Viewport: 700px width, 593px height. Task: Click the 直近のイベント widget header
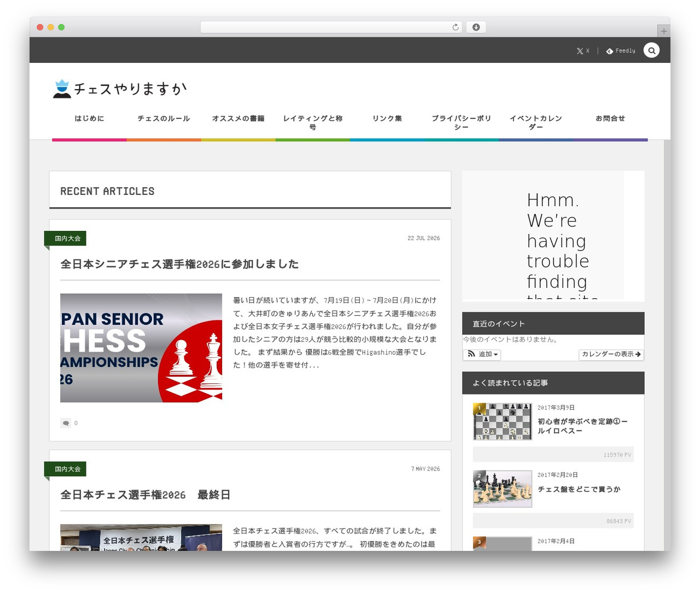[x=553, y=323]
